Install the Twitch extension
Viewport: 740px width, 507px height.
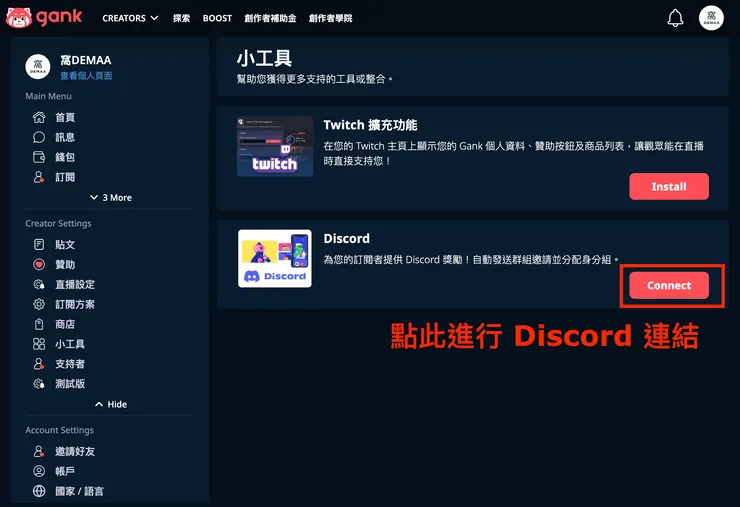(669, 186)
